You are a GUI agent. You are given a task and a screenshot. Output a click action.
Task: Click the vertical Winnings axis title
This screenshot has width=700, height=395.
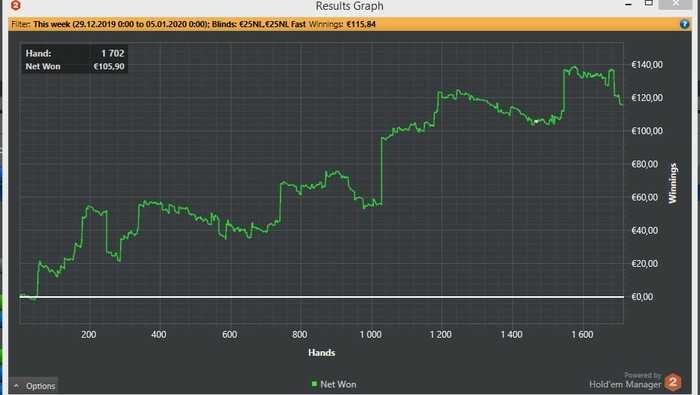672,183
